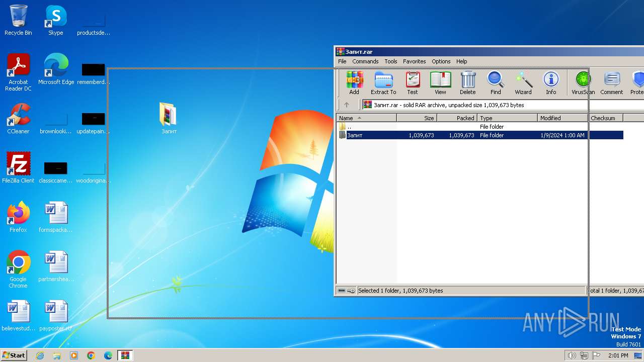Click the View toolbar icon
The width and height of the screenshot is (644, 362).
click(x=440, y=83)
